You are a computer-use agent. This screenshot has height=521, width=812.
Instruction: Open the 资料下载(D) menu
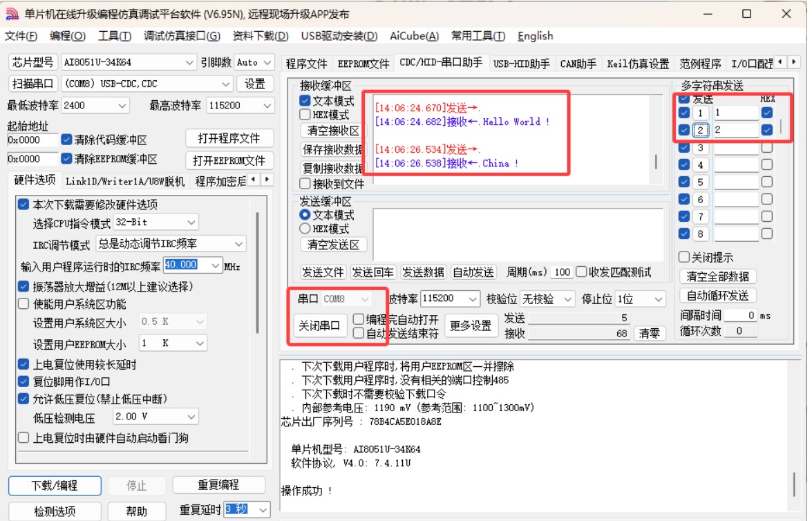[x=261, y=36]
